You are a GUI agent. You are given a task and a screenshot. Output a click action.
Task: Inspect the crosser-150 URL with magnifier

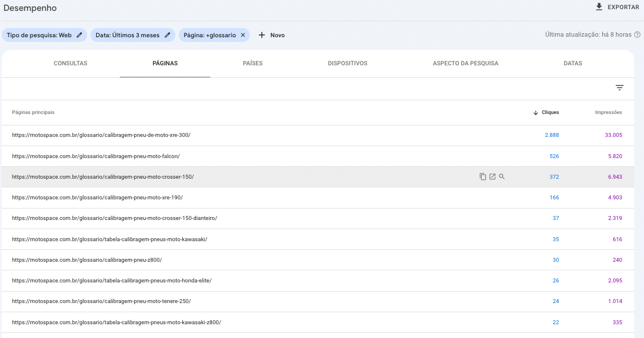click(501, 176)
